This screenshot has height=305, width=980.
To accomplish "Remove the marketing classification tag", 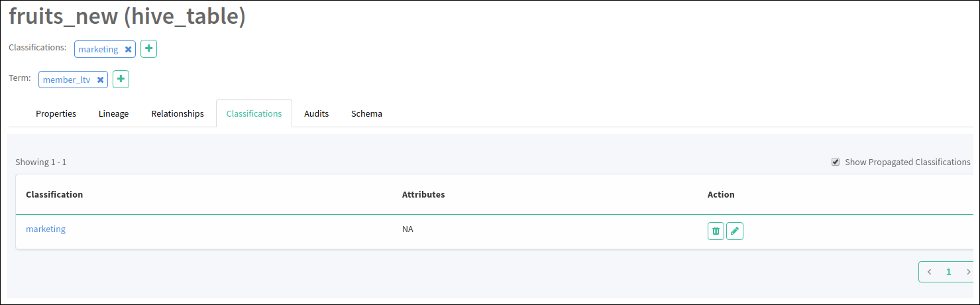I will pyautogui.click(x=128, y=49).
